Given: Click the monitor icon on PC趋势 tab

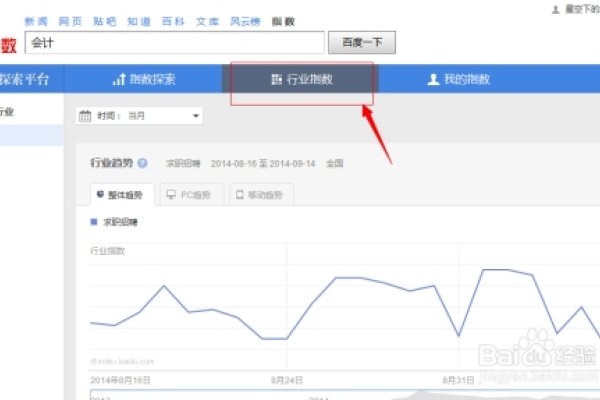Looking at the screenshot, I should [171, 194].
